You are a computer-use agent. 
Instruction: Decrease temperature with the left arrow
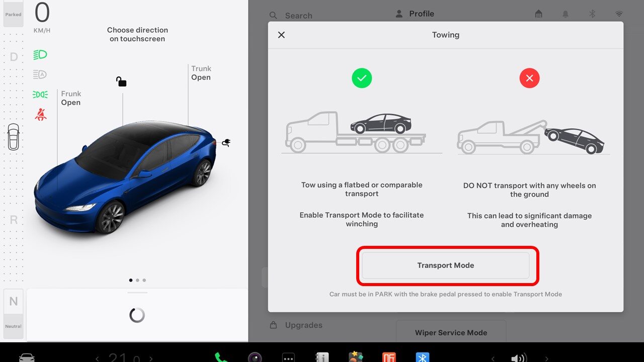[x=97, y=358]
